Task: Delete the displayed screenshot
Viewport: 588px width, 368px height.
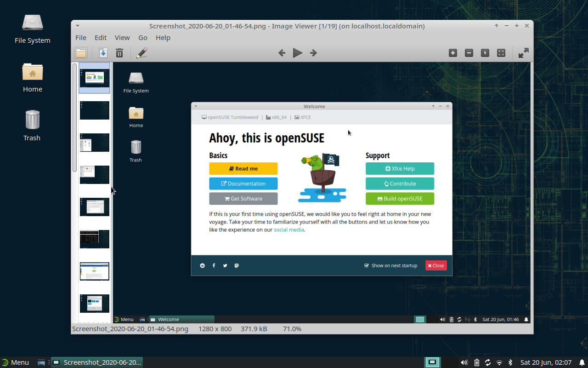Action: coord(119,52)
